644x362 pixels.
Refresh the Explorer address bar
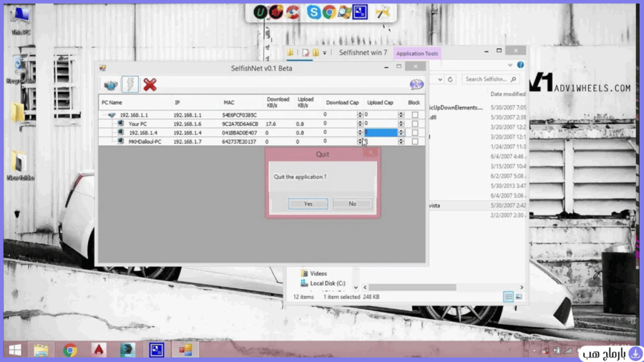pos(450,79)
